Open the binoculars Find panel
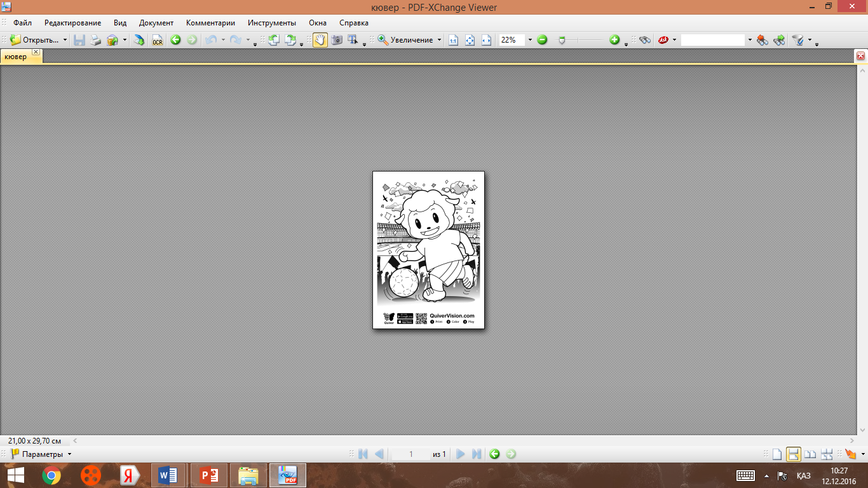 645,40
